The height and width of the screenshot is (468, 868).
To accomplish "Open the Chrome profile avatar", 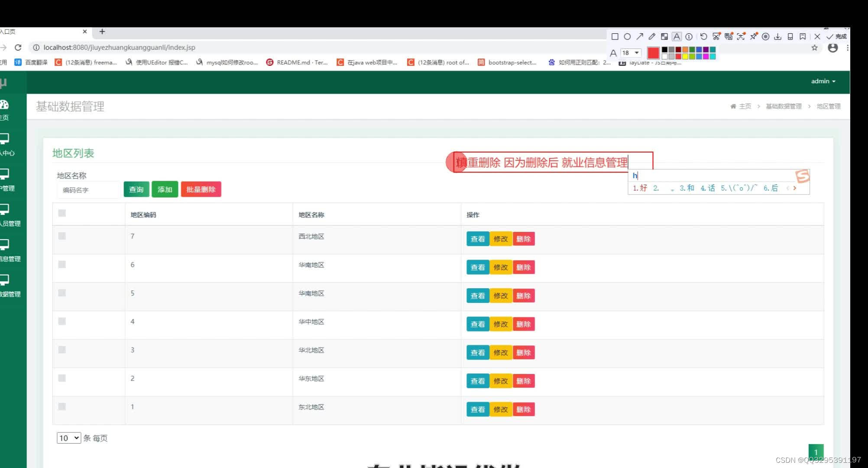I will coord(832,48).
